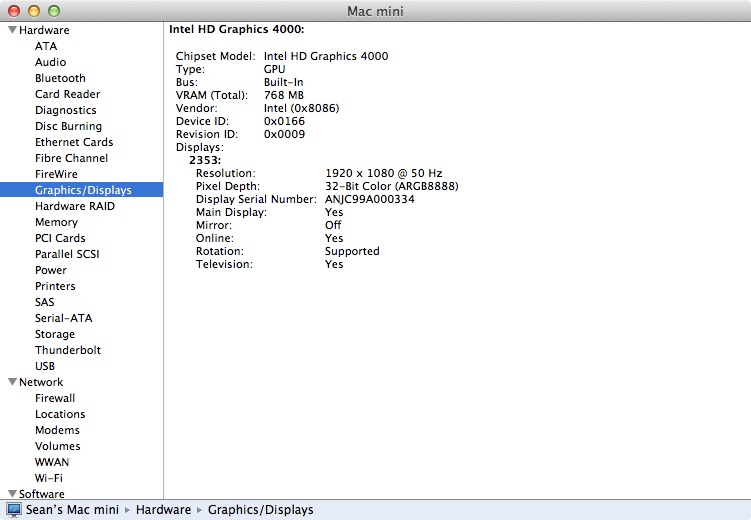
Task: Select Wi-Fi under Network
Action: click(48, 478)
